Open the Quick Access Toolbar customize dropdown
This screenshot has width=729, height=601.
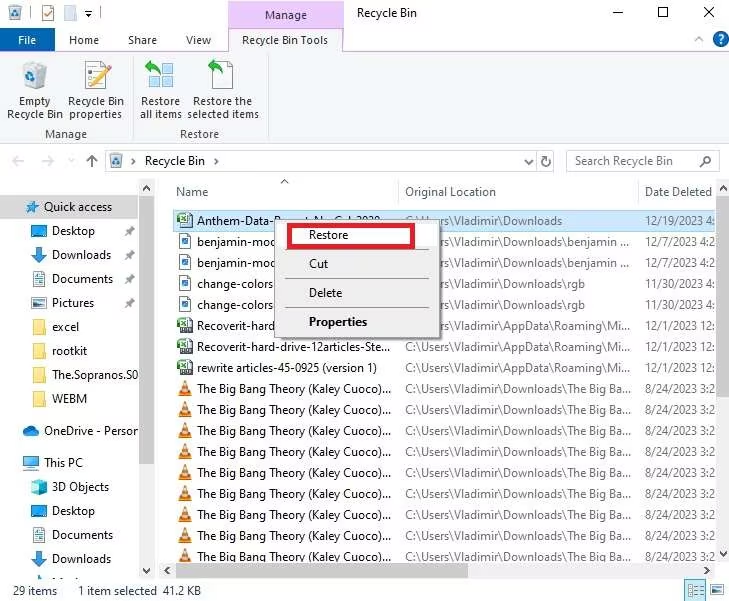89,13
